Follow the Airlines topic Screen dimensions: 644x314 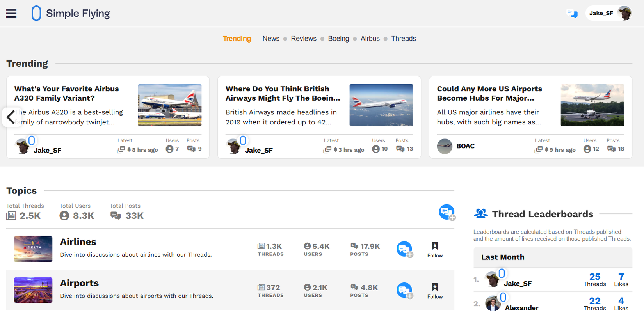(x=435, y=250)
